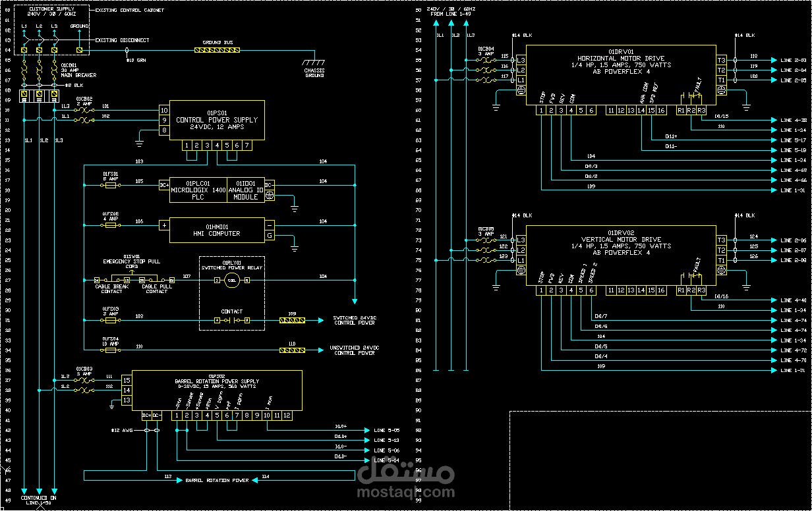The width and height of the screenshot is (812, 511).
Task: Select the 01CB01 30 AMP Main Breaker label
Action: tap(78, 70)
